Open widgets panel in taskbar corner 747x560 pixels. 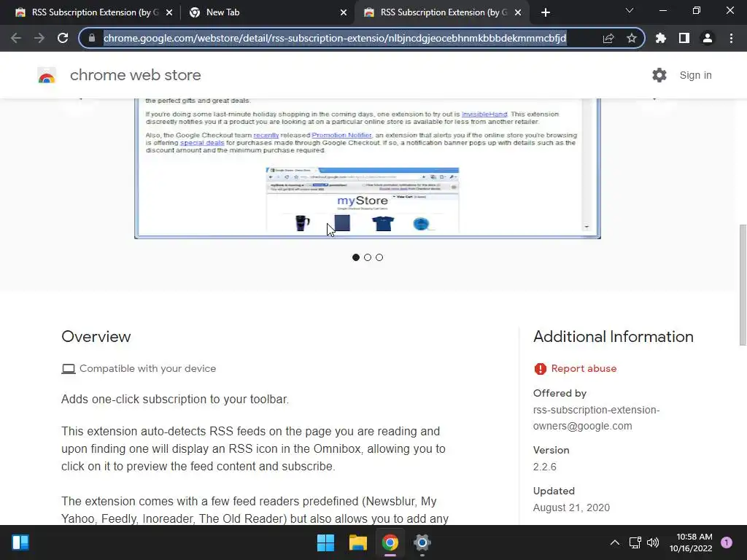coord(20,542)
